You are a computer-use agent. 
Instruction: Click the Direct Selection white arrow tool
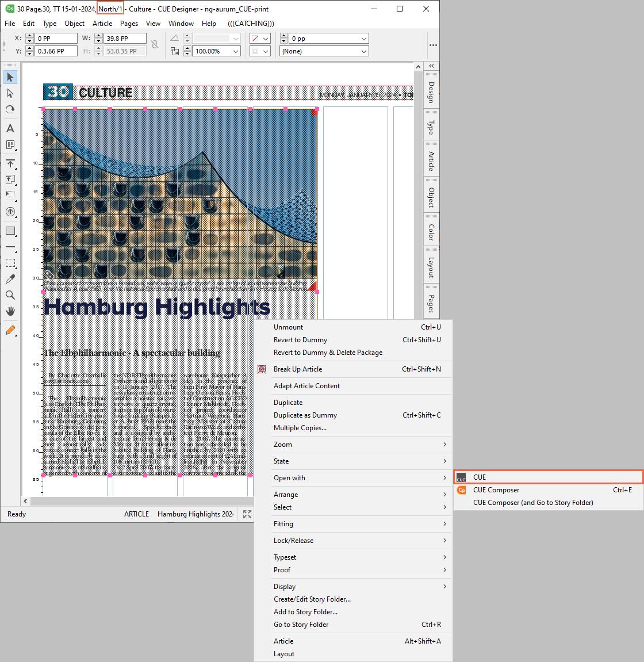10,93
